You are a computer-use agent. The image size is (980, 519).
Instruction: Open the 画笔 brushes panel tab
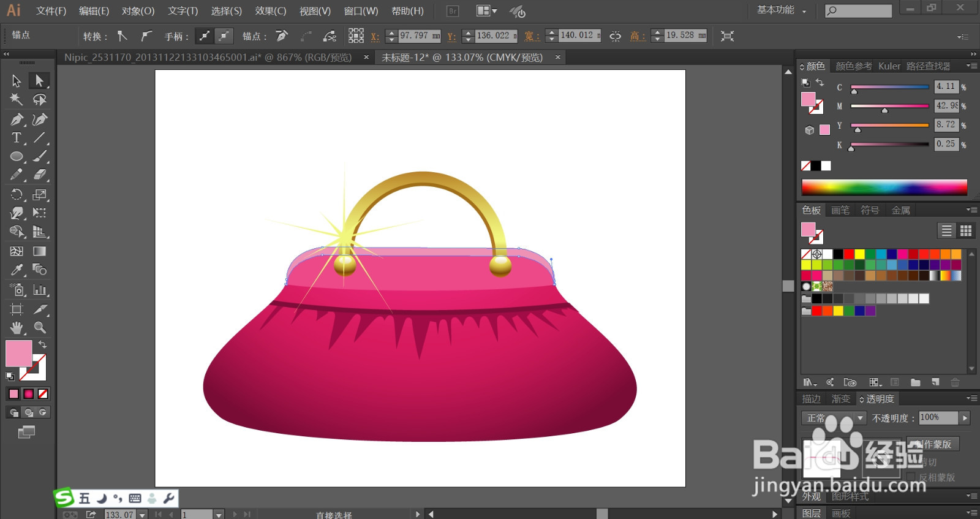click(x=840, y=210)
